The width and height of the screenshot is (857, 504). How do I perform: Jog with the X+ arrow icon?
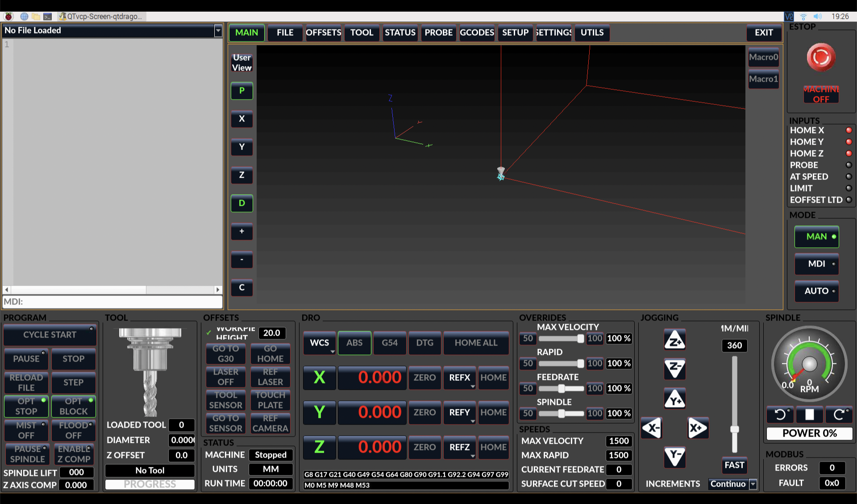[x=698, y=429]
